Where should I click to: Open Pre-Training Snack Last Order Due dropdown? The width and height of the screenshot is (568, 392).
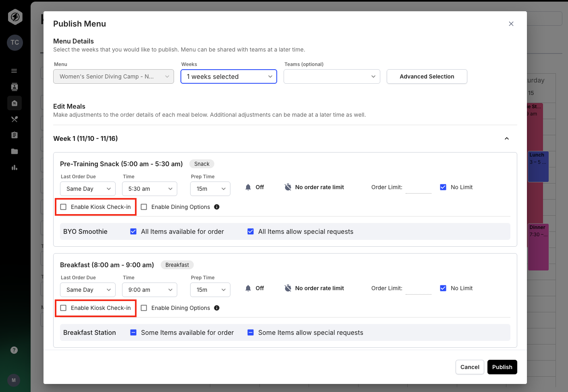[88, 189]
